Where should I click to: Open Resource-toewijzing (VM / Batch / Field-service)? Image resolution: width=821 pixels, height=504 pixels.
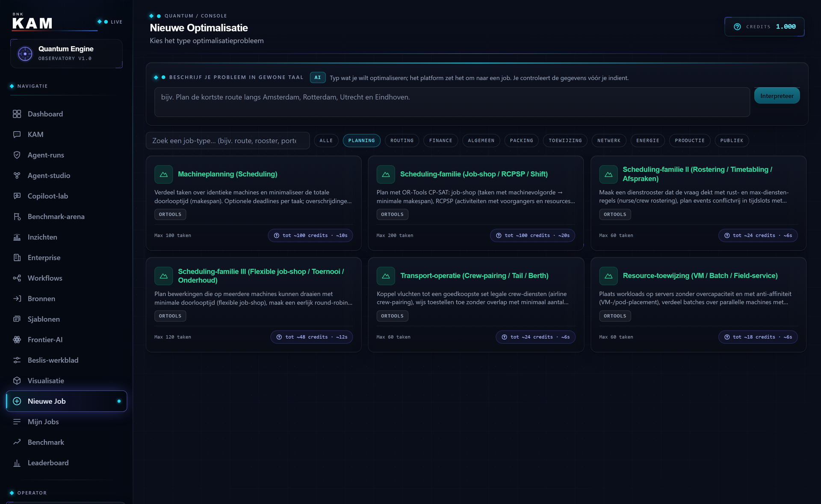(698, 305)
